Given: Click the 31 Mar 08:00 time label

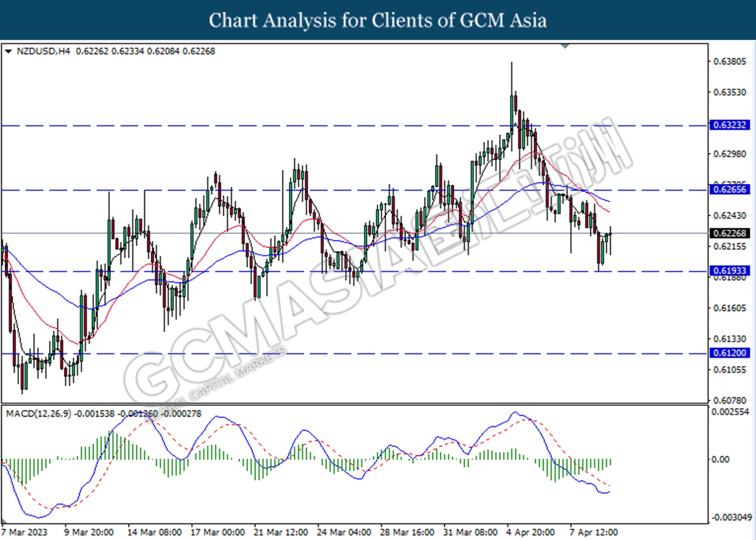Looking at the screenshot, I should coord(470,532).
